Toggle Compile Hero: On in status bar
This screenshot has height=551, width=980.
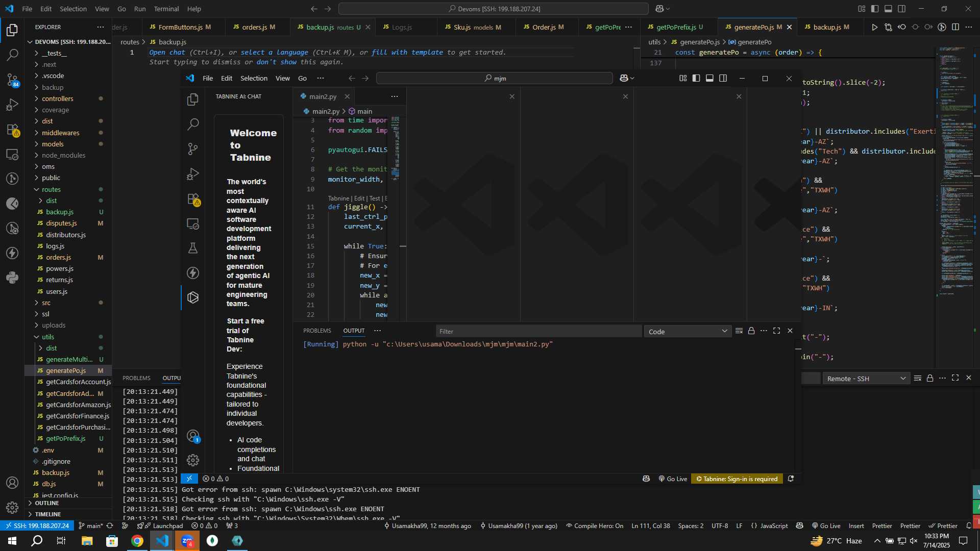click(595, 526)
